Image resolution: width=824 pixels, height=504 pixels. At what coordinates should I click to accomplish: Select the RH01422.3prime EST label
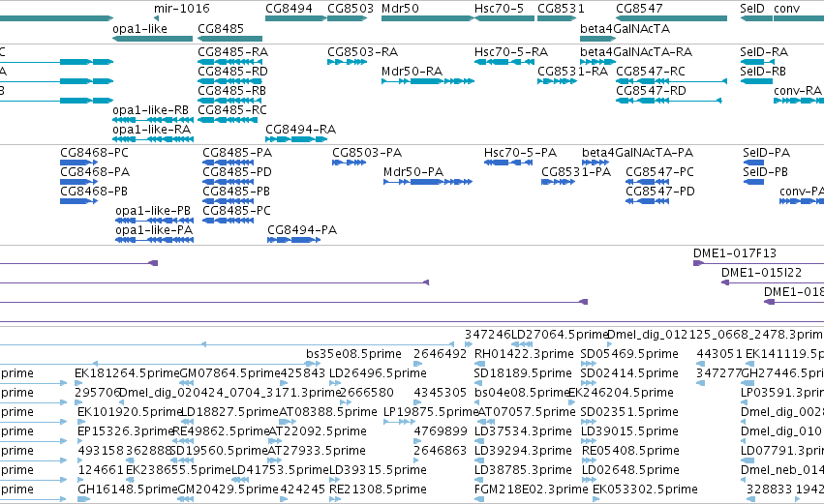(x=524, y=354)
